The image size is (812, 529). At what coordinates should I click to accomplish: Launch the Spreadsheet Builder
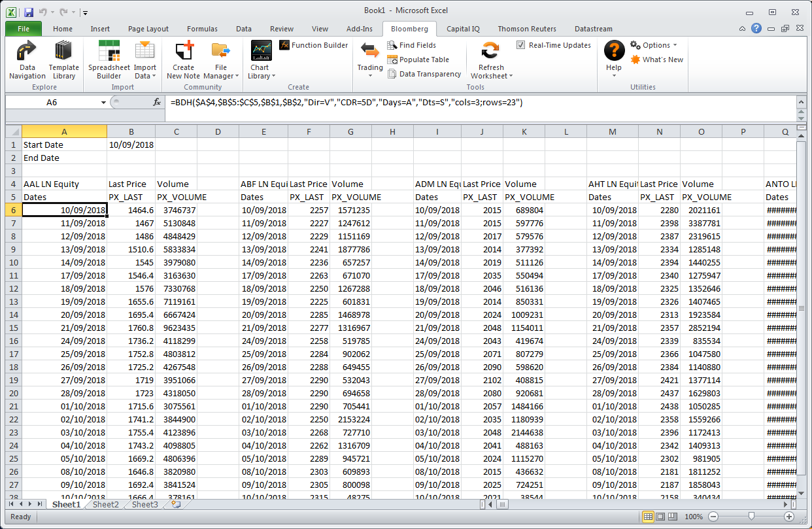click(109, 60)
